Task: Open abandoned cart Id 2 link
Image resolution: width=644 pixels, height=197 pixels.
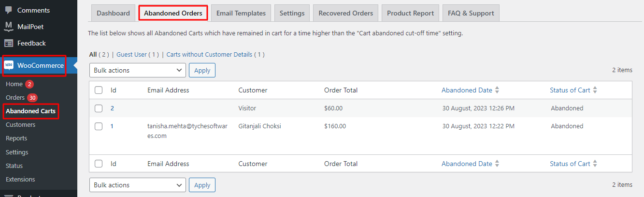Action: [112, 108]
